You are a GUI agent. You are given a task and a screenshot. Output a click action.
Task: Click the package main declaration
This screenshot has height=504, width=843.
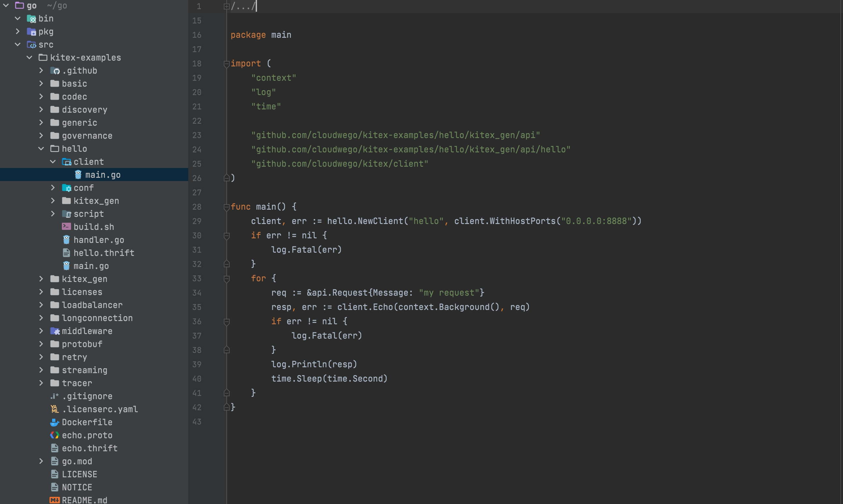tap(261, 35)
